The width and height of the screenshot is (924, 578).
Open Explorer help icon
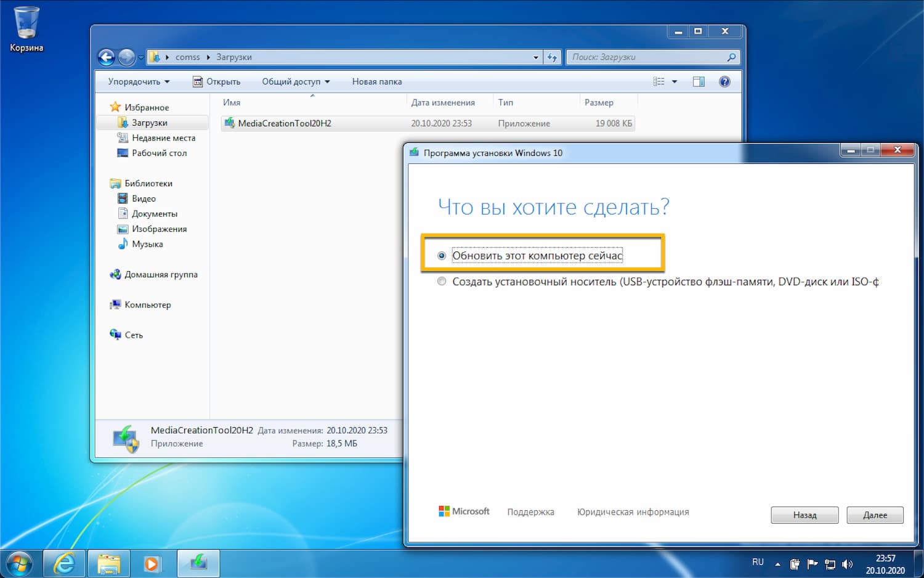[724, 81]
